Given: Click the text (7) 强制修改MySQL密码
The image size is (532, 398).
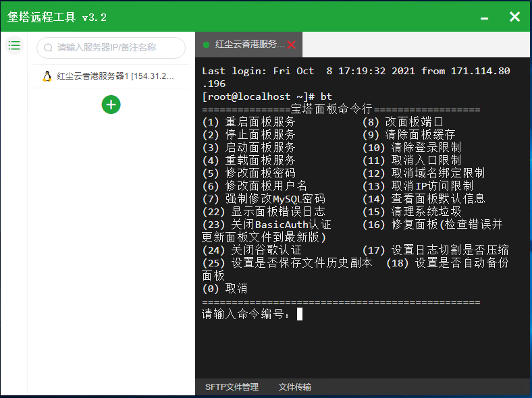Looking at the screenshot, I should point(263,198).
